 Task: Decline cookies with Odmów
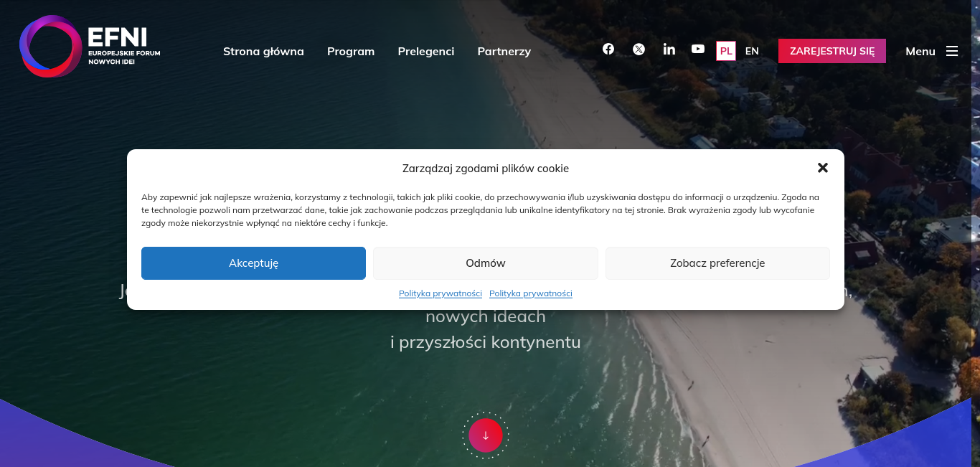point(486,263)
